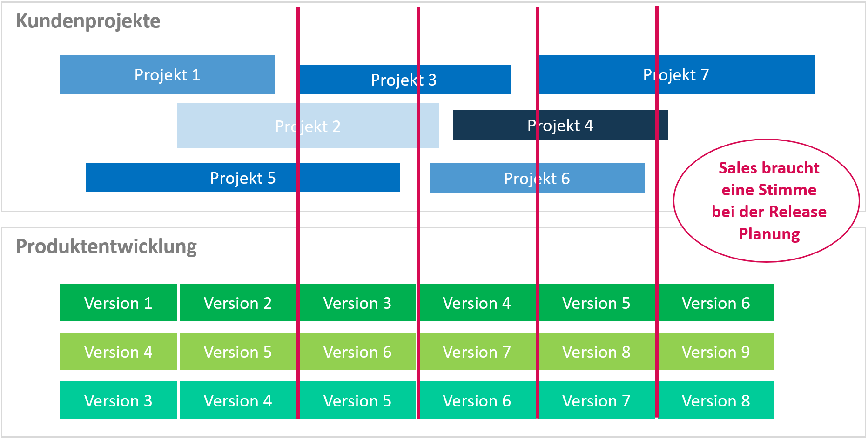Click Version 3 in the teal bottom row
This screenshot has width=868, height=439.
point(118,400)
